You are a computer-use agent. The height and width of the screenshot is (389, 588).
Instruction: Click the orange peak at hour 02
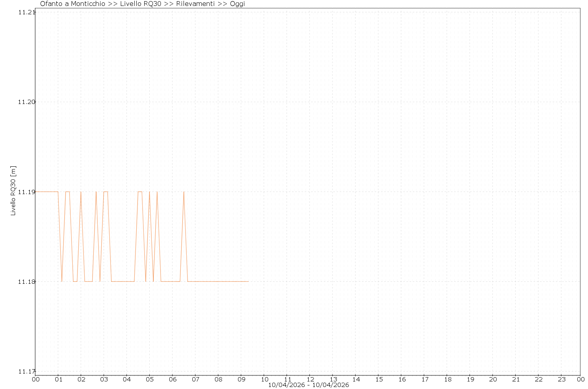click(81, 192)
